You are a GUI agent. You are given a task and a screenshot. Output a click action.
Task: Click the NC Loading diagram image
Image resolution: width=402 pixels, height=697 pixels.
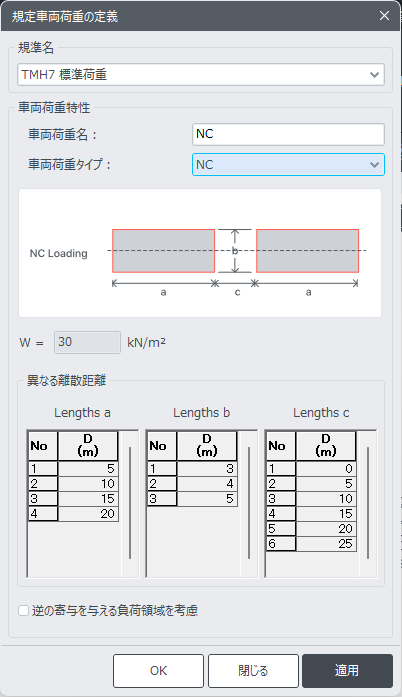pyautogui.click(x=200, y=253)
